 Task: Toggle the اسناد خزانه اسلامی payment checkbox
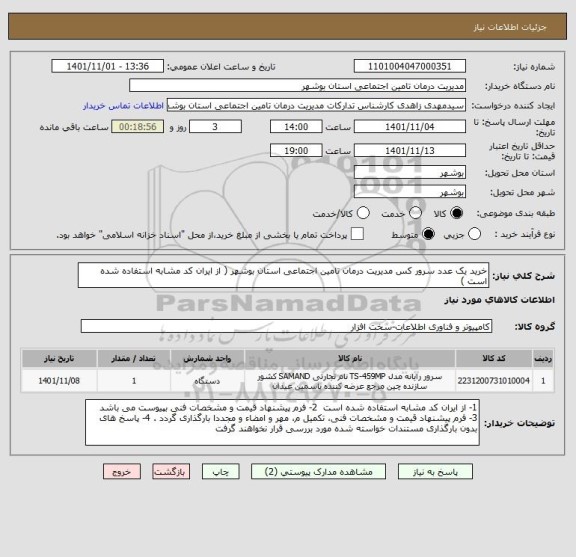click(x=357, y=234)
